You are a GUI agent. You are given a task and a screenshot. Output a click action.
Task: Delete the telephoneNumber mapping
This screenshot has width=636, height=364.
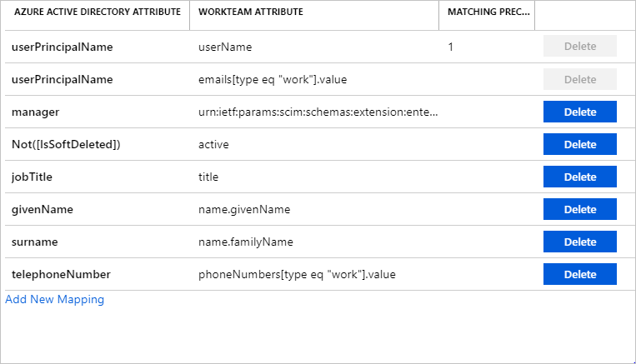click(579, 274)
